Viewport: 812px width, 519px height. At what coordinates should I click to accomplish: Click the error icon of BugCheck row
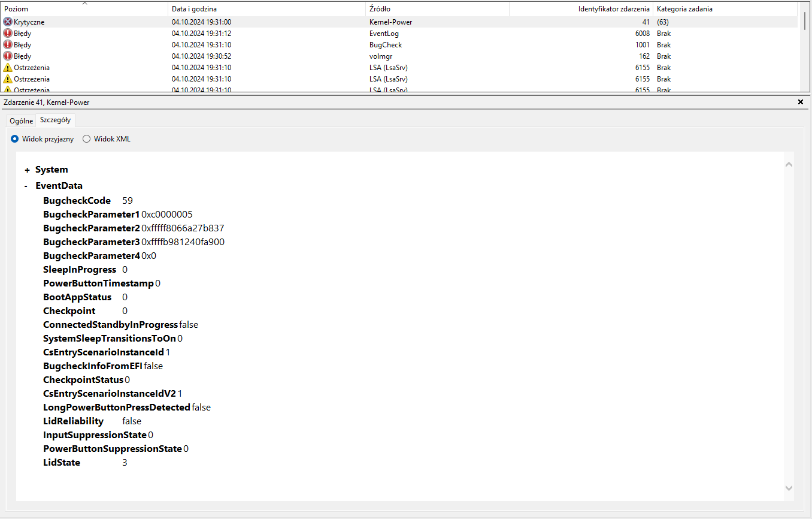pyautogui.click(x=8, y=44)
